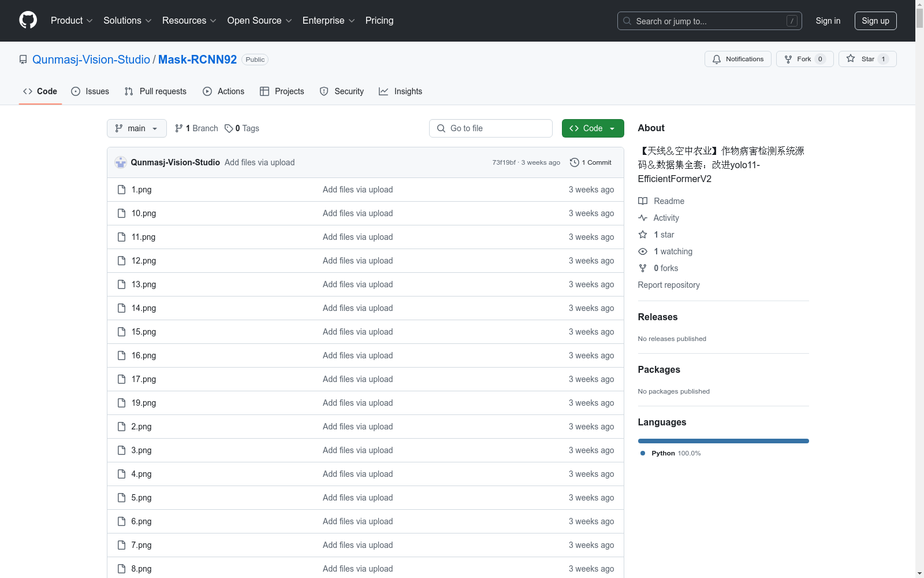Switch to the Projects tab
This screenshot has width=924, height=578.
282,91
